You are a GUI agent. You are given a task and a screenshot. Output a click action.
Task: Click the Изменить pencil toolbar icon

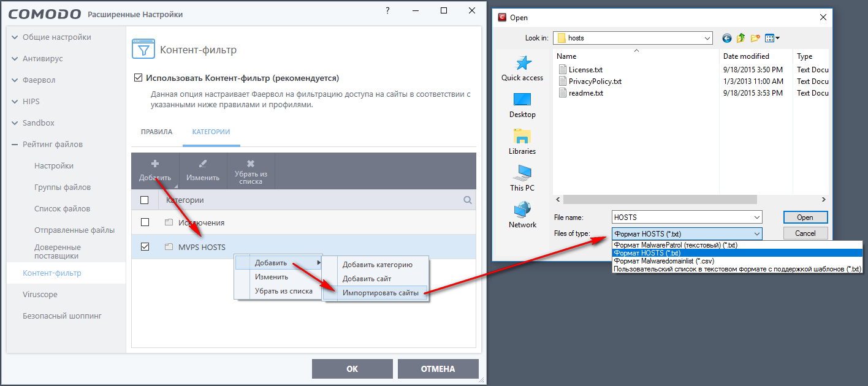tap(203, 164)
